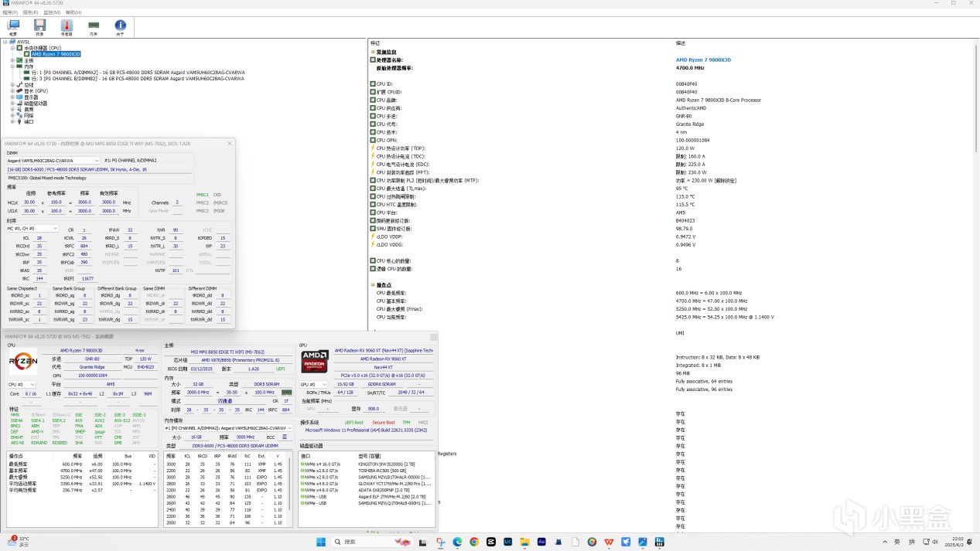The width and height of the screenshot is (980, 551).
Task: Open File Explorer folder from taskbar
Action: click(524, 542)
